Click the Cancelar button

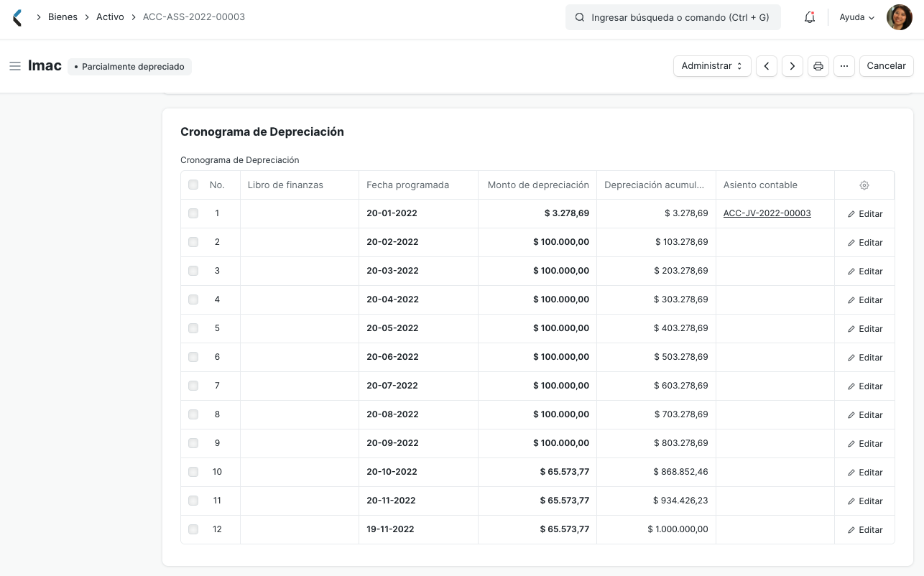[886, 66]
